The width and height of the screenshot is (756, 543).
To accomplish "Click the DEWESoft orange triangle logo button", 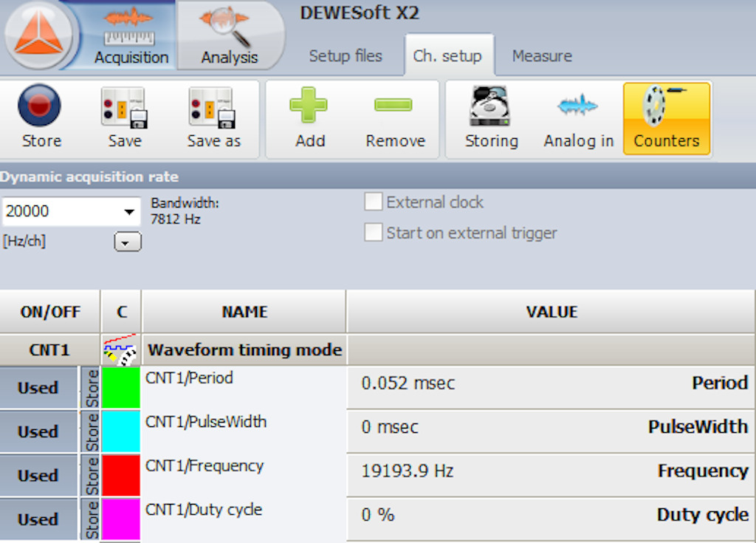I will pos(38,35).
